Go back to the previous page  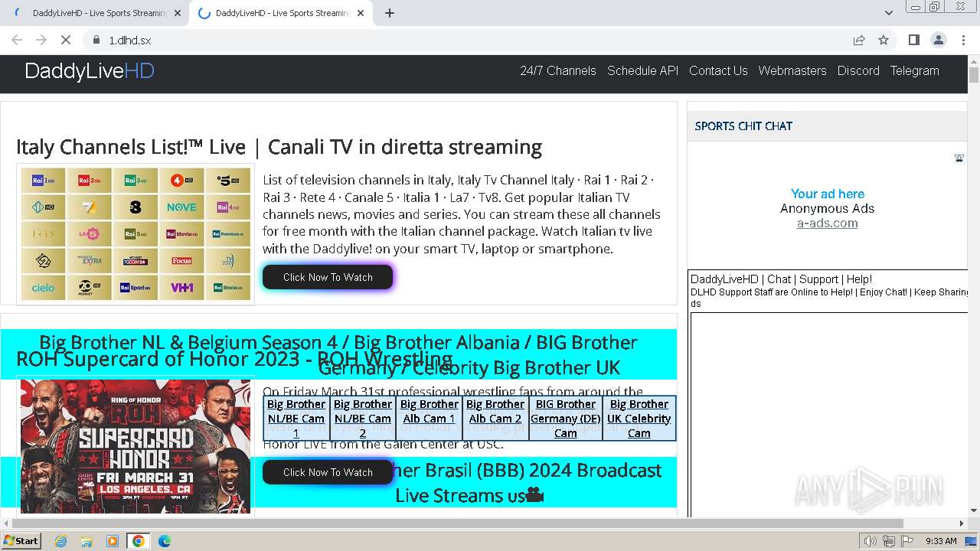17,40
